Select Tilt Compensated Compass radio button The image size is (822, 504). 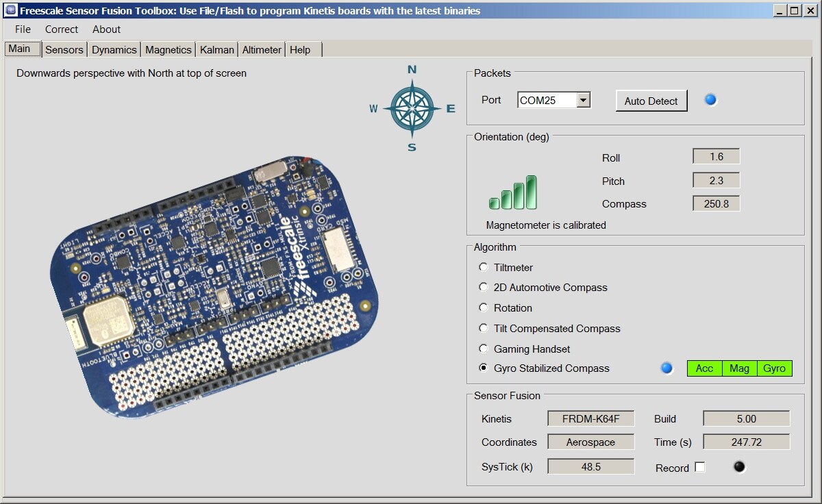click(484, 328)
